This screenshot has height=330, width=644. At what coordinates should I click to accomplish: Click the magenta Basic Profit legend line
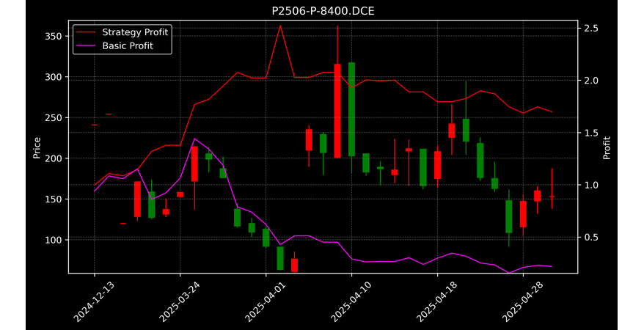pyautogui.click(x=87, y=45)
